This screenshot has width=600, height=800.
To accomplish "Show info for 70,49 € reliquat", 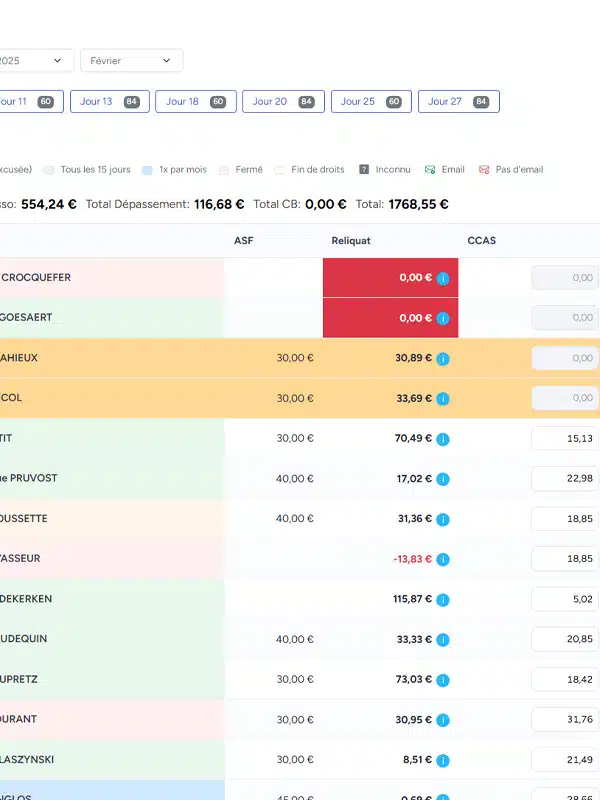I will [x=443, y=439].
